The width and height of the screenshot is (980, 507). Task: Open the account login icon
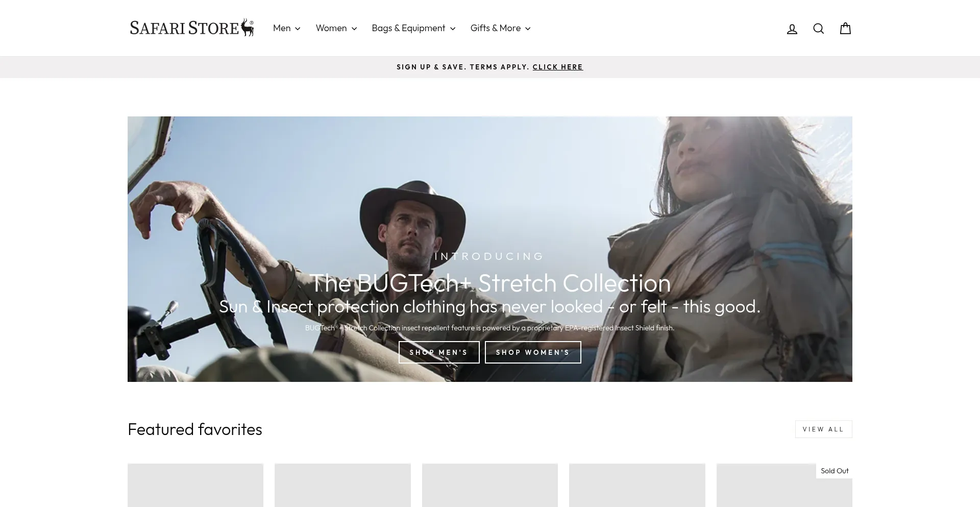(792, 29)
